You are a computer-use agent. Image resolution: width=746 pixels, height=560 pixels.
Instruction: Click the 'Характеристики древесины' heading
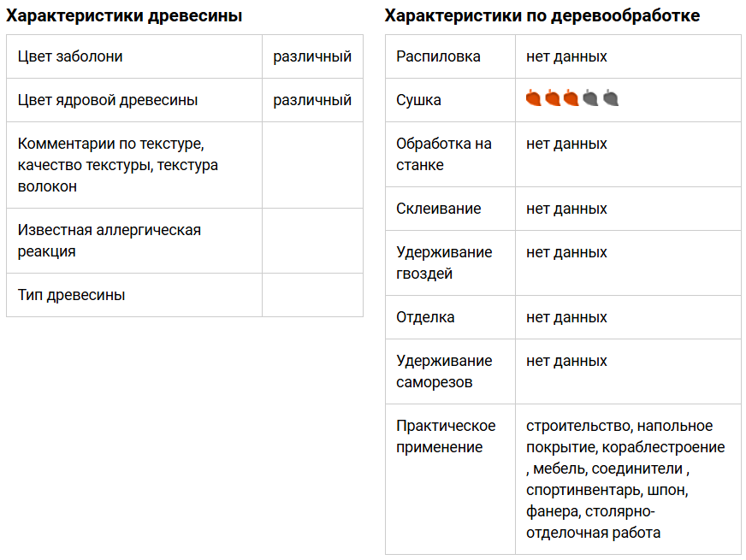(x=124, y=15)
